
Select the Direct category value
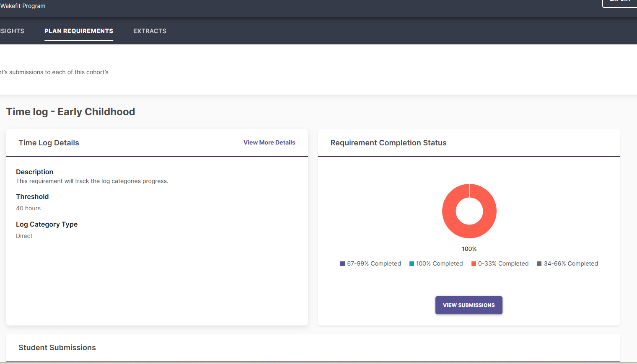(x=24, y=236)
